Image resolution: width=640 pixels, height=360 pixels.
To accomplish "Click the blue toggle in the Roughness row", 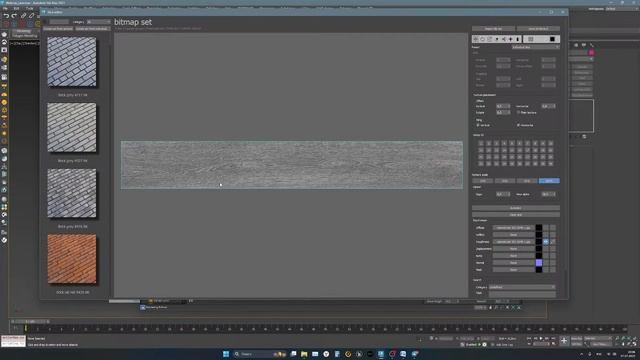I will click(x=546, y=242).
